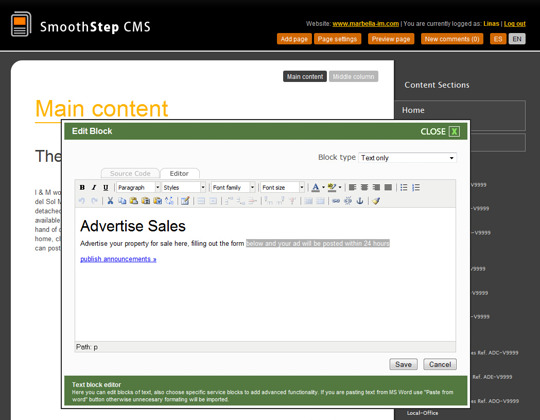Click the edit pencil notepad icon

click(x=185, y=201)
